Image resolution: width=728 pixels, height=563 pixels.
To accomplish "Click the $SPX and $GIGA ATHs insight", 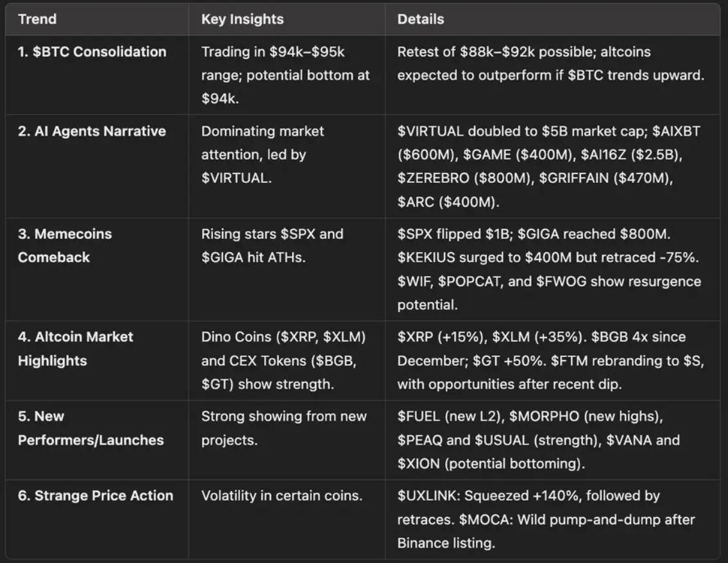I will pos(272,246).
